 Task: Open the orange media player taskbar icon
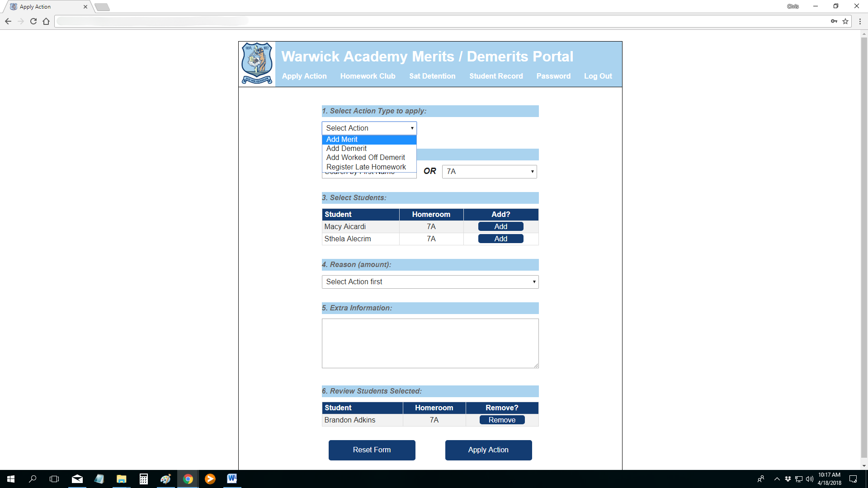[x=210, y=479]
